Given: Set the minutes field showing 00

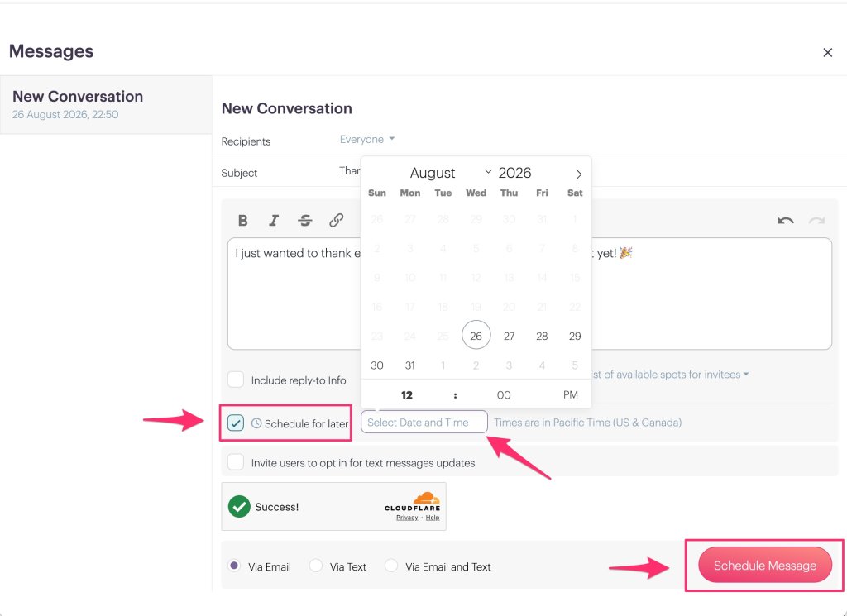Looking at the screenshot, I should [x=504, y=394].
